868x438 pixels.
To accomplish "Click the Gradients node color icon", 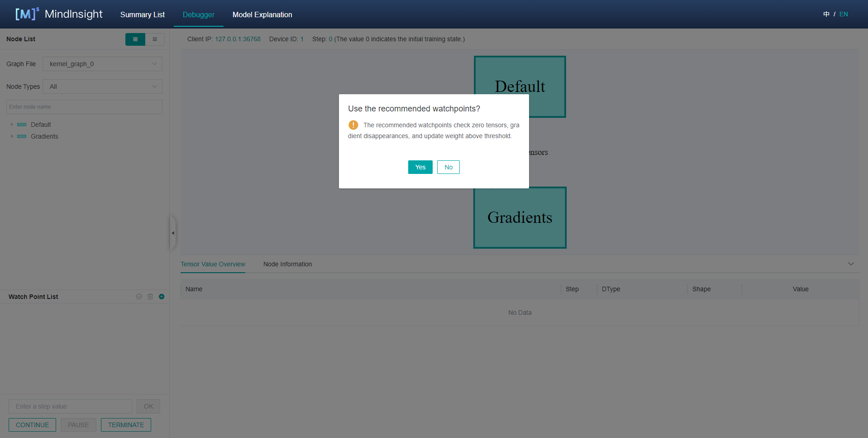I will (x=22, y=136).
